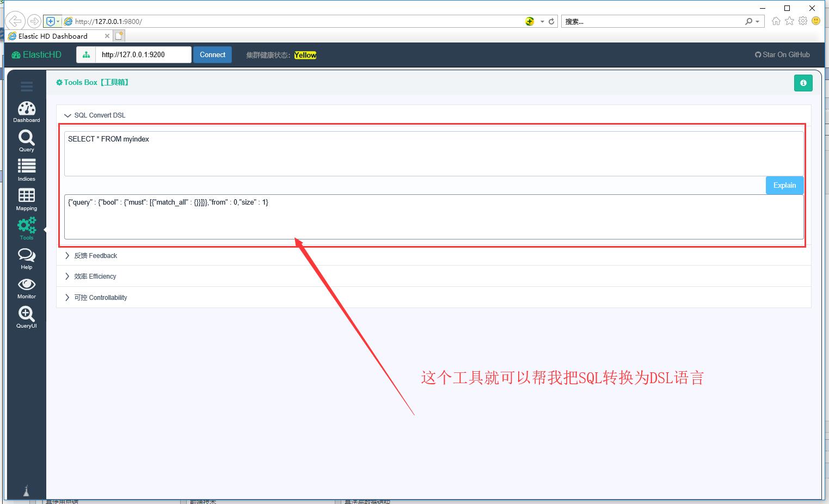The width and height of the screenshot is (829, 504).
Task: Open the Help chat icon
Action: (x=27, y=259)
